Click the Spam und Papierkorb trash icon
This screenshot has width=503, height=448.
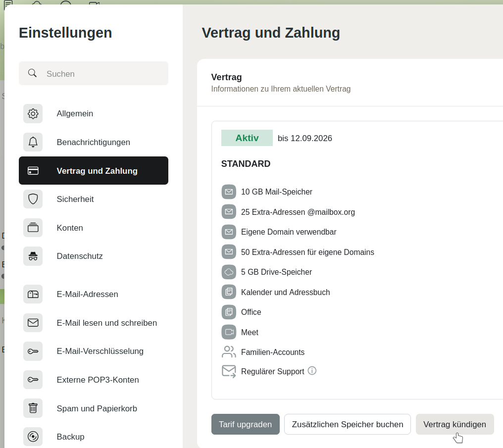[x=33, y=408]
